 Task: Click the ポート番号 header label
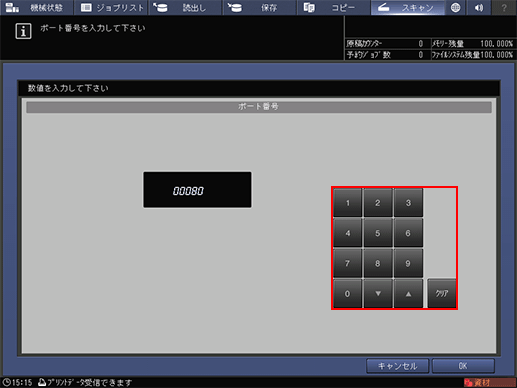(x=259, y=107)
